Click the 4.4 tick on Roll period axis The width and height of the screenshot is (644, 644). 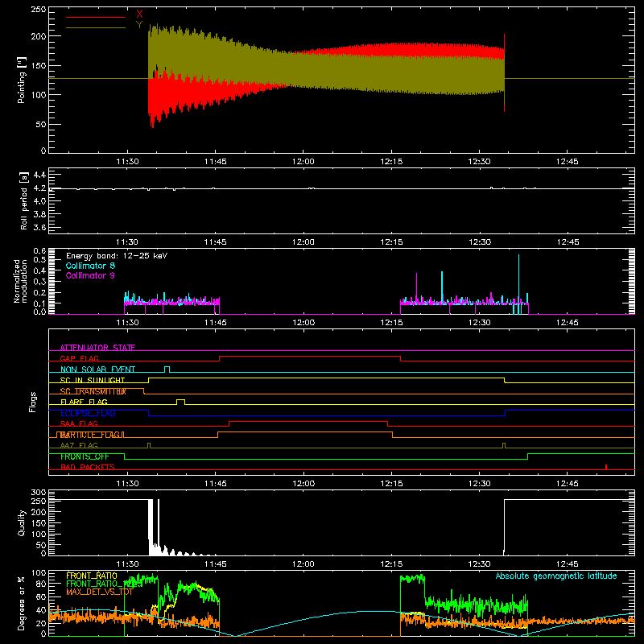[x=39, y=175]
